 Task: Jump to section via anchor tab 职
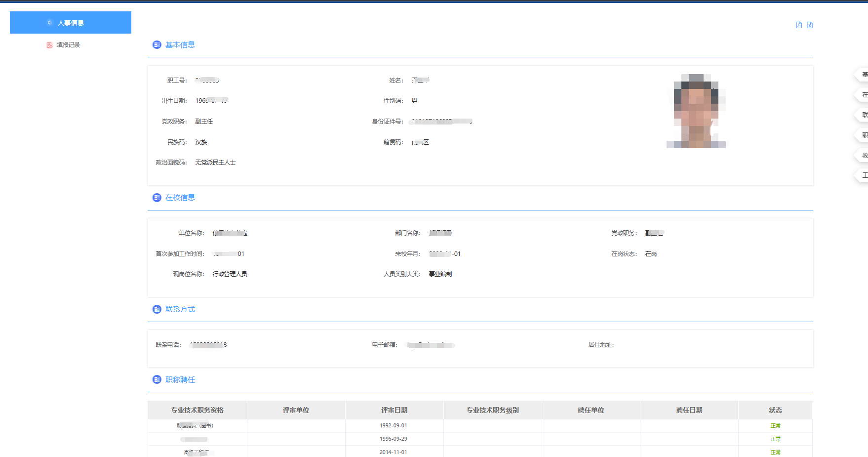click(x=863, y=135)
